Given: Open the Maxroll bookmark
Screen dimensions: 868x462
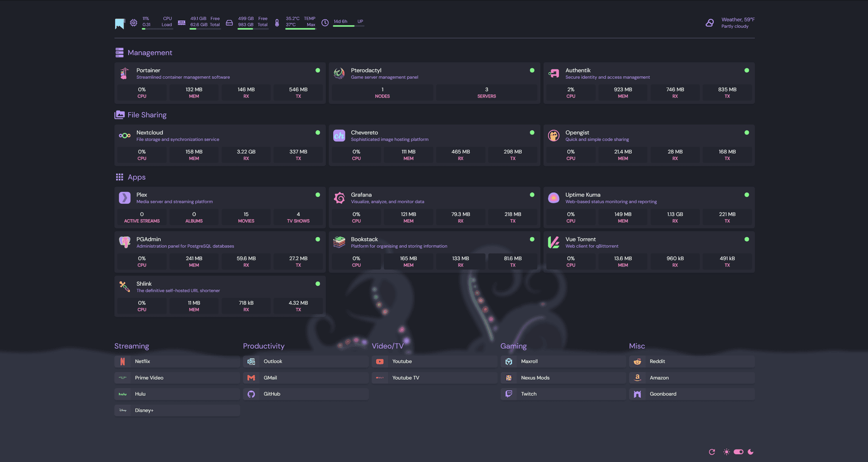Looking at the screenshot, I should click(563, 362).
